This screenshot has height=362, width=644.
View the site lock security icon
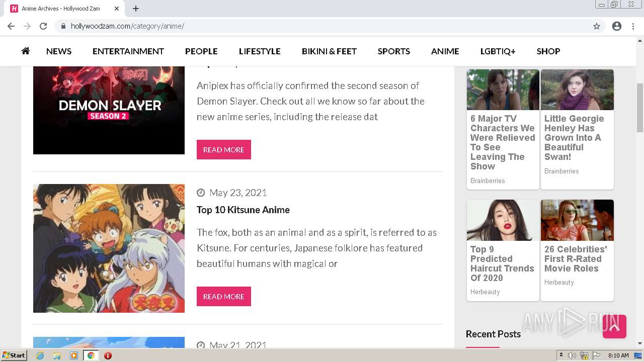63,26
